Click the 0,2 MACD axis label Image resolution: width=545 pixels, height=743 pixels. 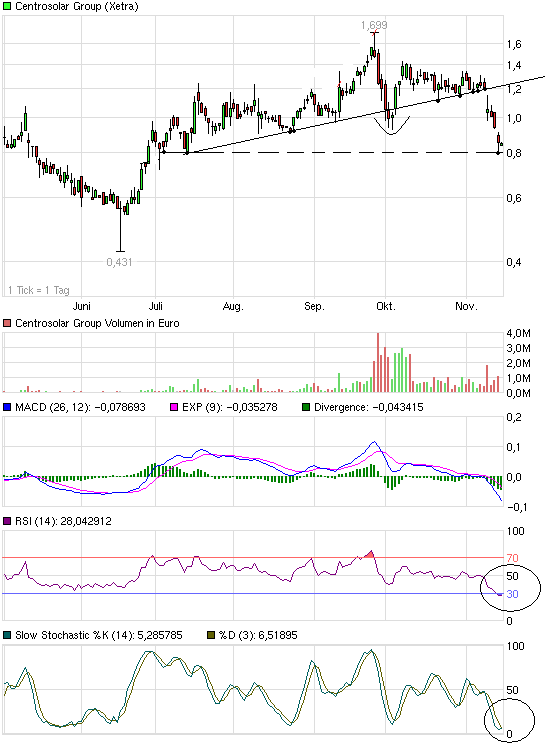pyautogui.click(x=514, y=417)
